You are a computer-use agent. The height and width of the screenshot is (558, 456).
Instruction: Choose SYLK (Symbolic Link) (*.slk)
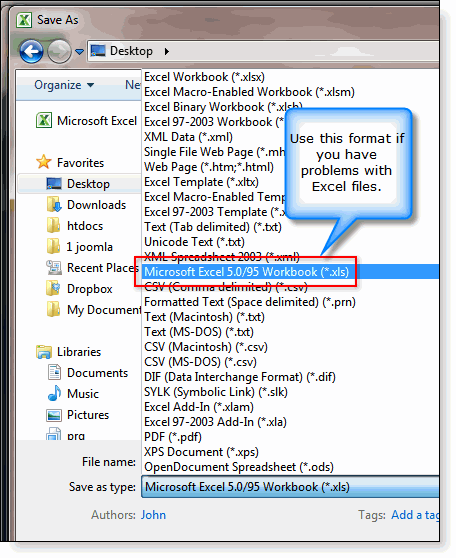[x=216, y=391]
